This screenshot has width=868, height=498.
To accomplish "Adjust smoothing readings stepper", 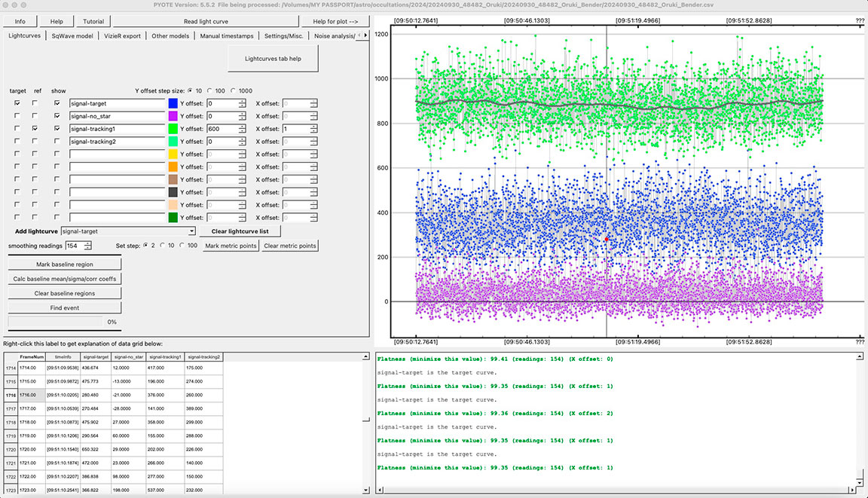I will (x=87, y=246).
